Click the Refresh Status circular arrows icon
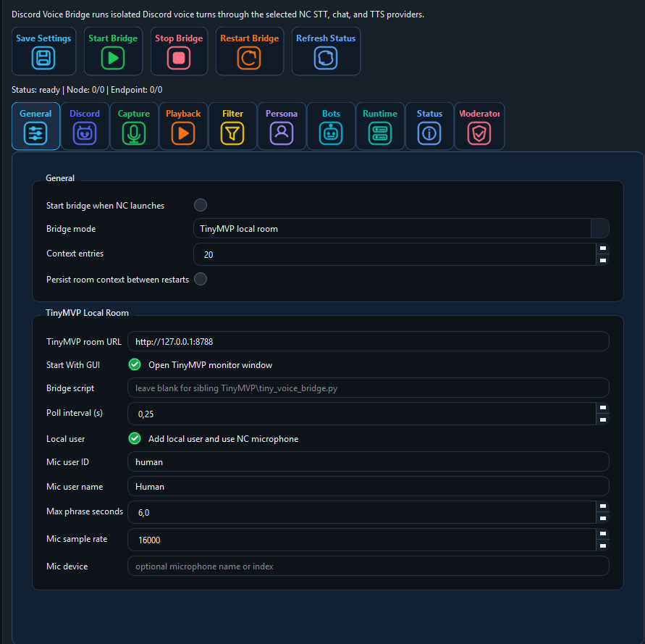This screenshot has height=644, width=645. pyautogui.click(x=326, y=58)
